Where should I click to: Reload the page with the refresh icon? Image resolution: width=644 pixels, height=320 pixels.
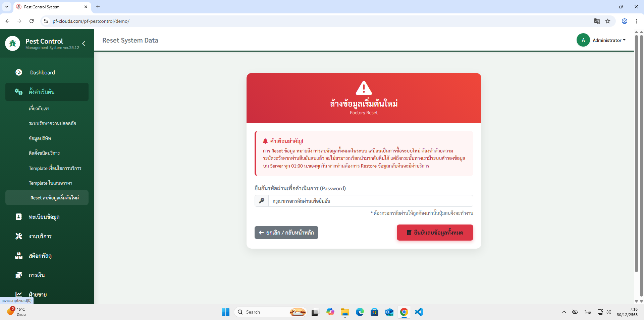(x=32, y=21)
